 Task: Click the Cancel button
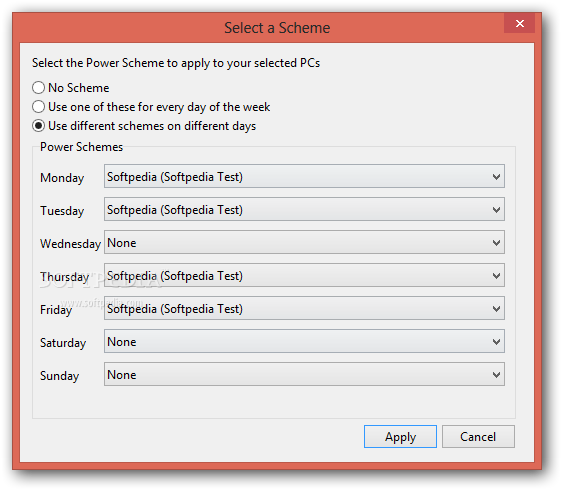tap(478, 437)
